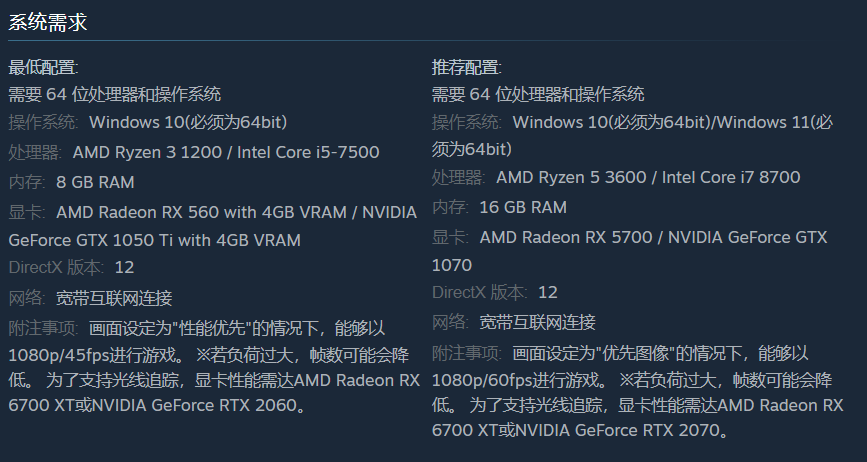867x462 pixels.
Task: Click the recommended config 显卡 label
Action: pos(450,237)
